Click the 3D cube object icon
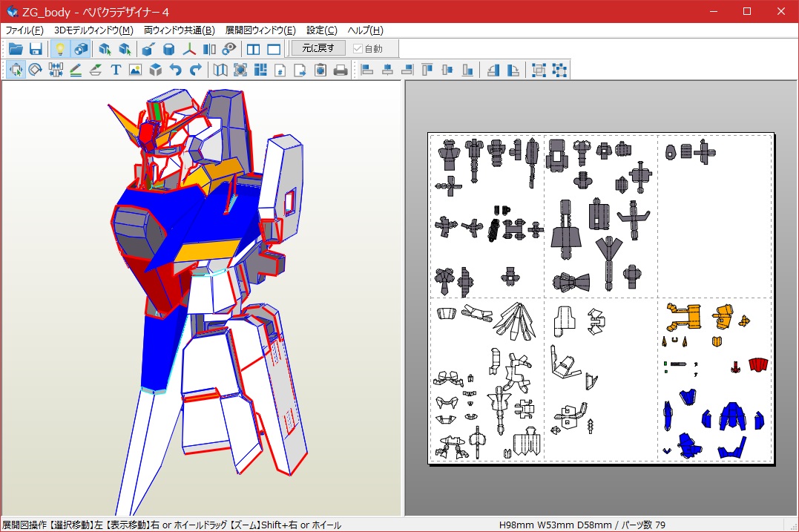799x532 pixels. coord(155,70)
